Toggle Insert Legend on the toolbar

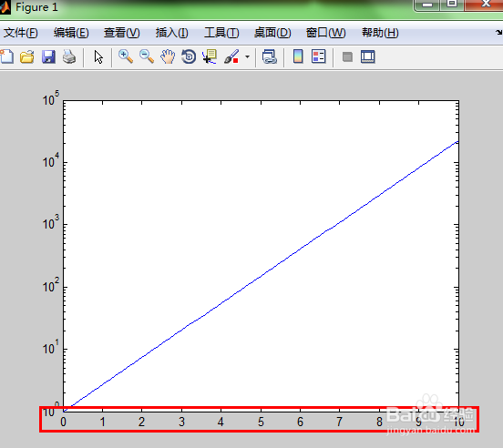click(x=319, y=56)
